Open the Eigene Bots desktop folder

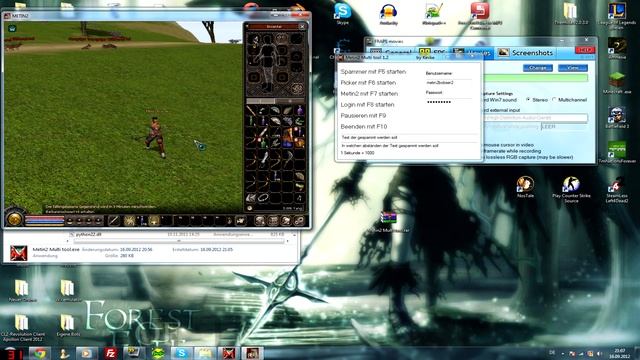pos(68,325)
